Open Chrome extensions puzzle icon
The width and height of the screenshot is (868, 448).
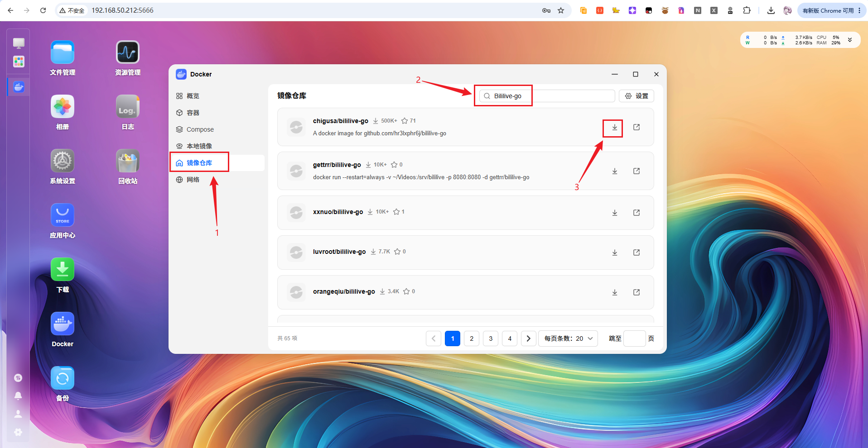(747, 10)
